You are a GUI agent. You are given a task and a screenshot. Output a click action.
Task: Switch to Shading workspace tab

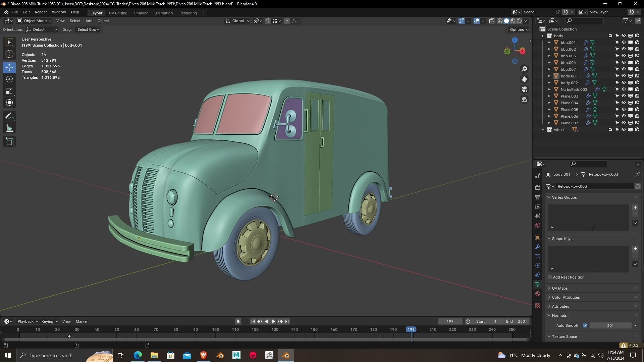click(141, 13)
